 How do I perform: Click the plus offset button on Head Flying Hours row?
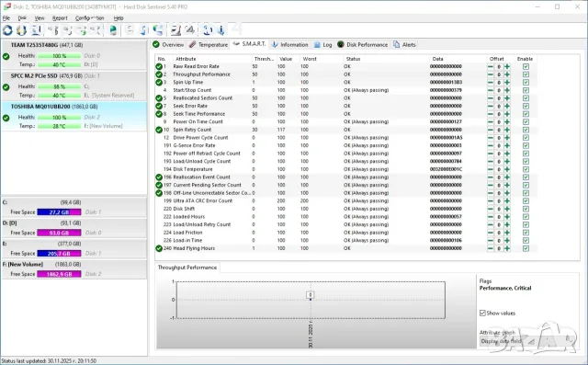(x=507, y=248)
